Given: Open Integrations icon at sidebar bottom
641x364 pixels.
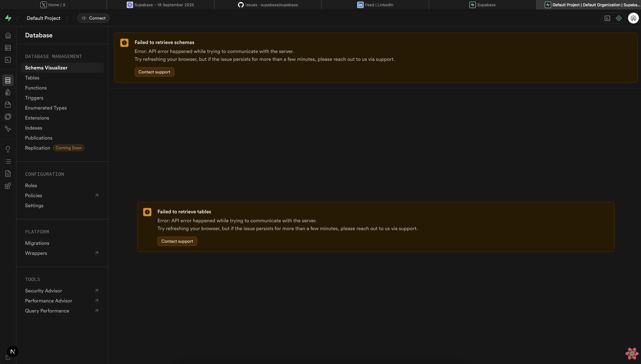Looking at the screenshot, I should click(8, 186).
